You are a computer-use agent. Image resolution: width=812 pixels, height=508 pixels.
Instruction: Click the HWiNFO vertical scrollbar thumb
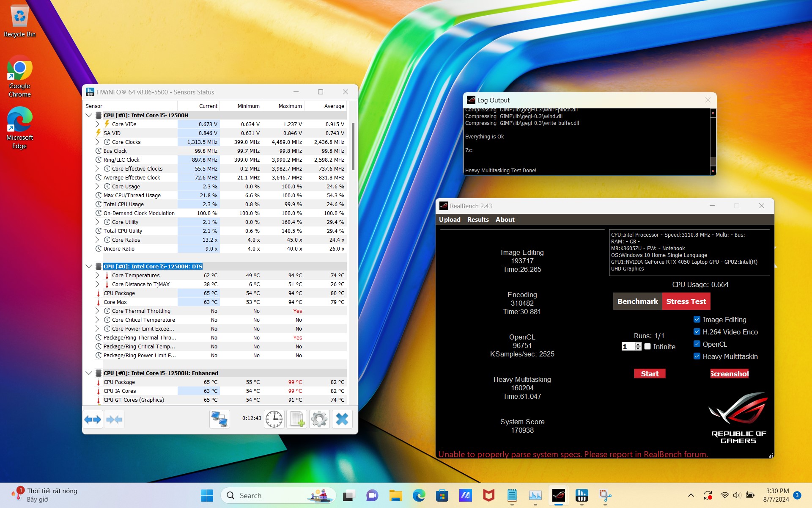click(353, 146)
